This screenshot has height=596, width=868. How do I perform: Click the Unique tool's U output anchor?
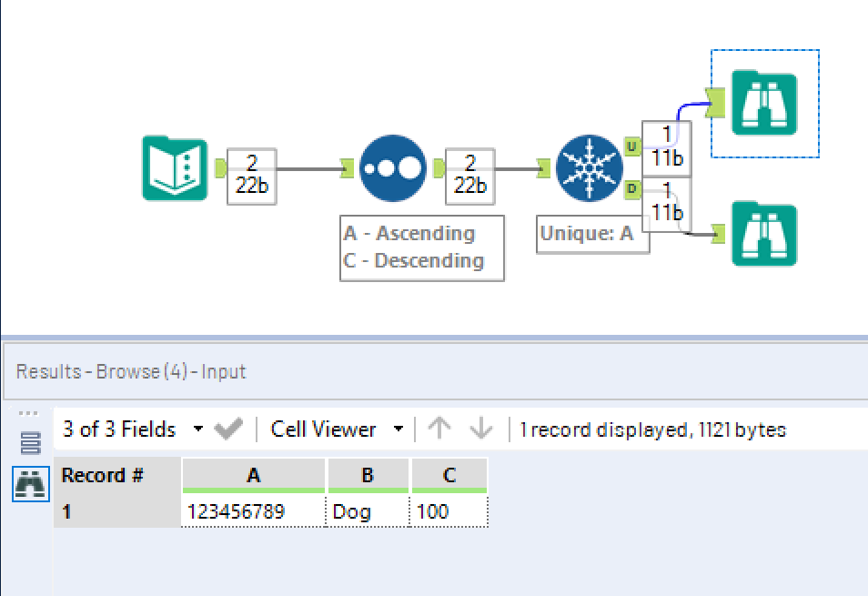tap(632, 146)
